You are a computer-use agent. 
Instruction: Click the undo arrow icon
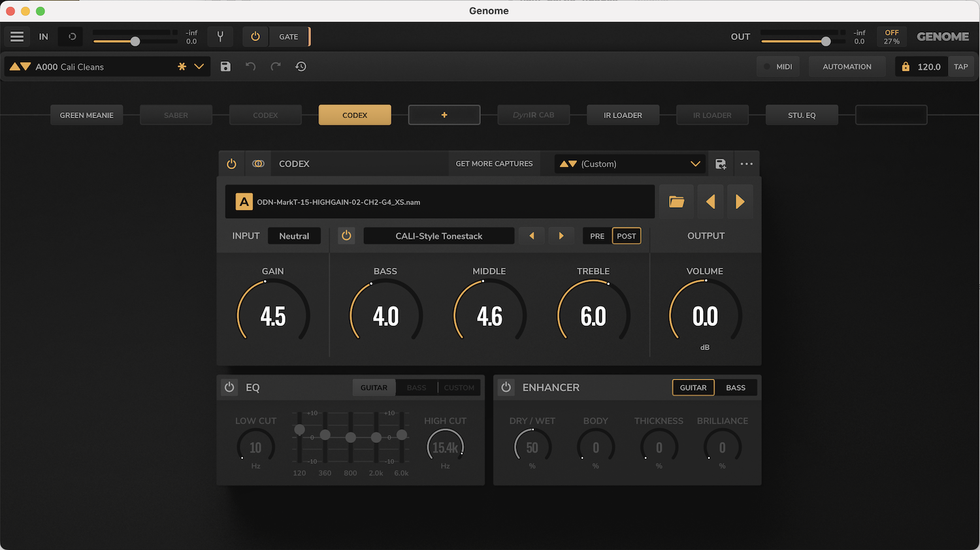click(250, 67)
